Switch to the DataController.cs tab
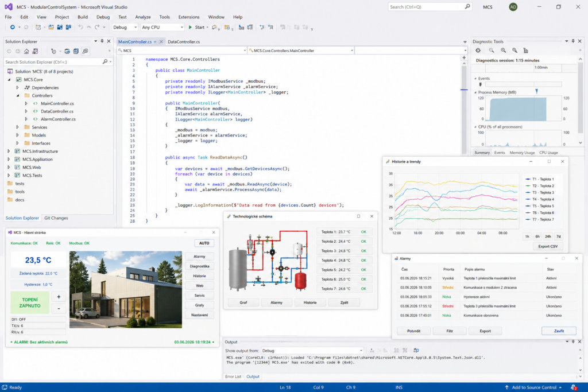 (184, 41)
